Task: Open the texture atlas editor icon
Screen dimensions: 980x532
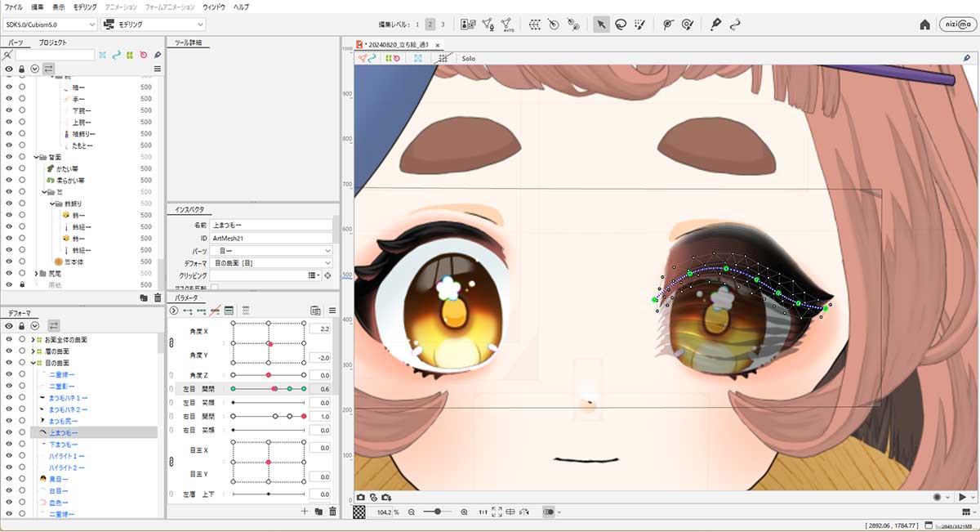Action: [468, 25]
